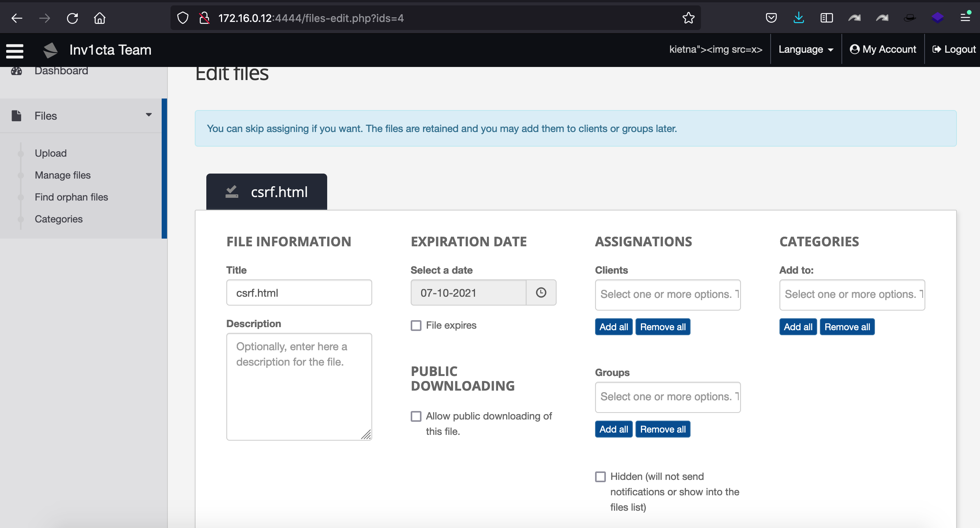The width and height of the screenshot is (980, 528).
Task: Open the Language dropdown
Action: (806, 50)
